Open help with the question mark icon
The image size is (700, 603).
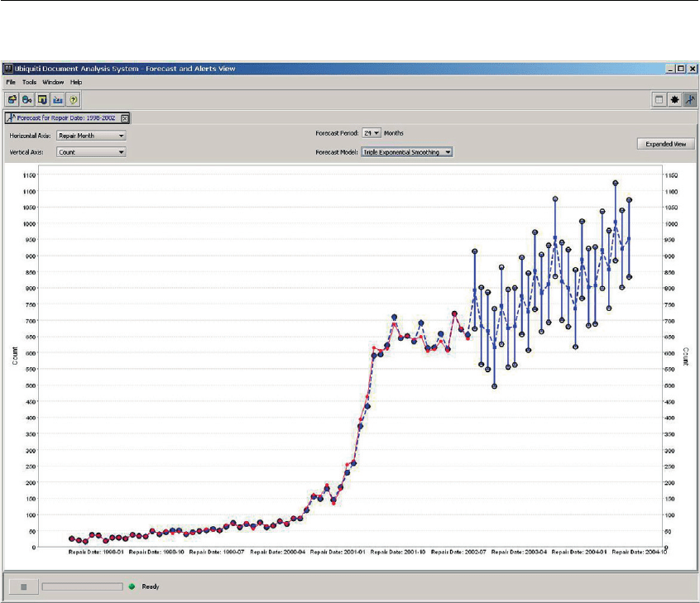click(72, 99)
